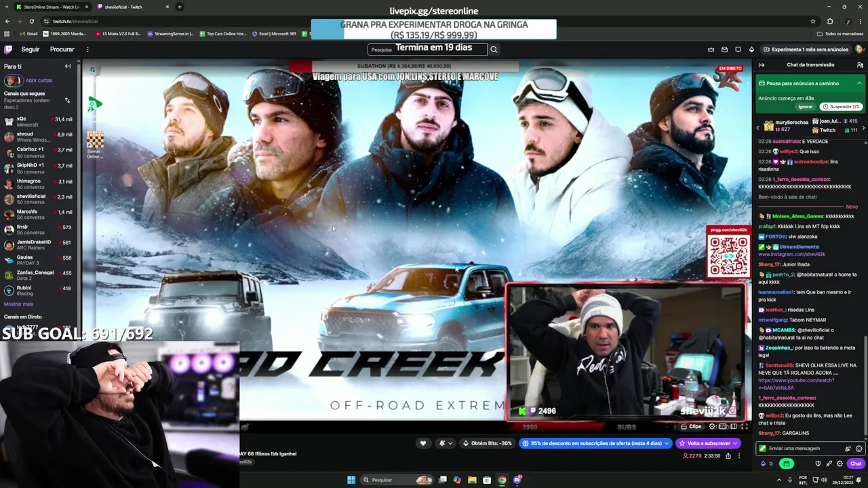This screenshot has height=488, width=868.
Task: Collapse the Pausa para anúncios banner
Action: (x=859, y=83)
